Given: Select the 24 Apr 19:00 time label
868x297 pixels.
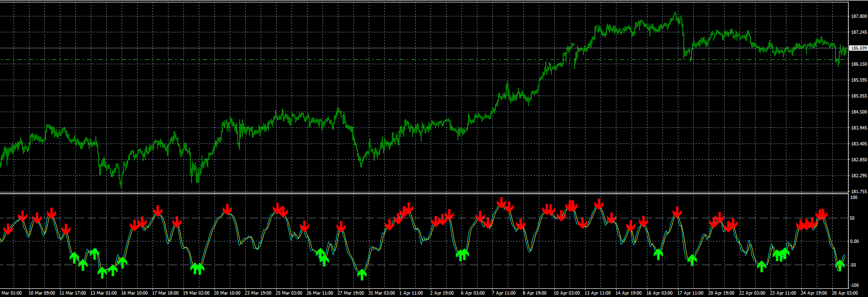Looking at the screenshot, I should point(814,293).
